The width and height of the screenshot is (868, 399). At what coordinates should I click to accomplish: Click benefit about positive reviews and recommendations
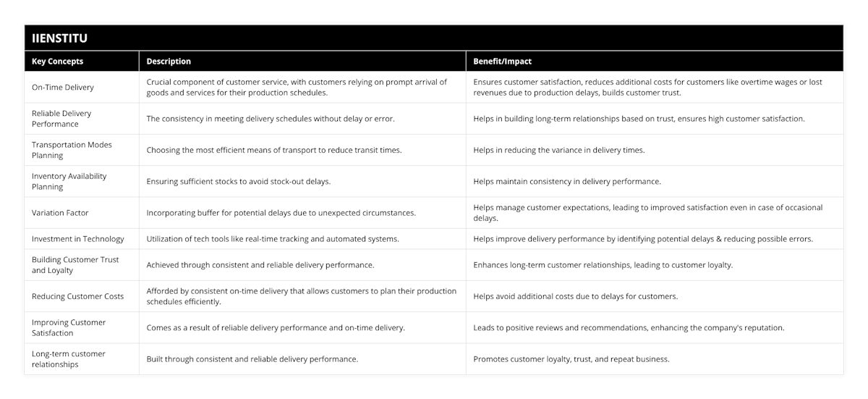pos(629,328)
